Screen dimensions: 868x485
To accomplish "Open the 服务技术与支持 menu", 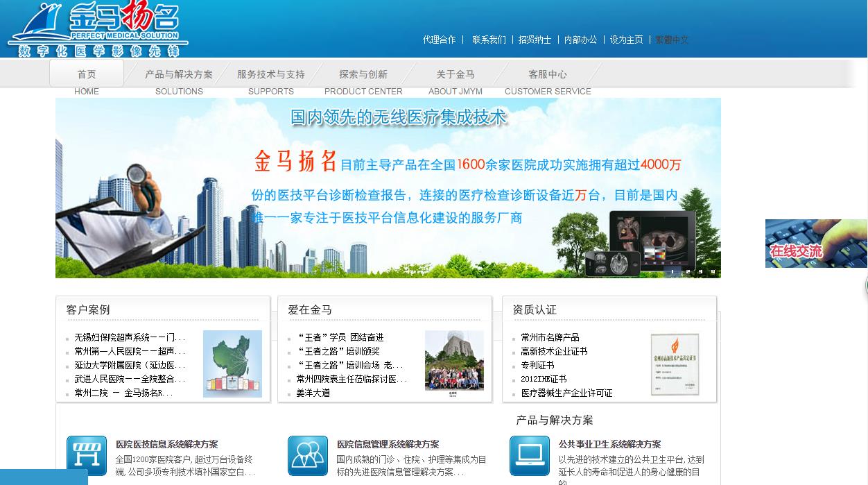I will pos(271,74).
